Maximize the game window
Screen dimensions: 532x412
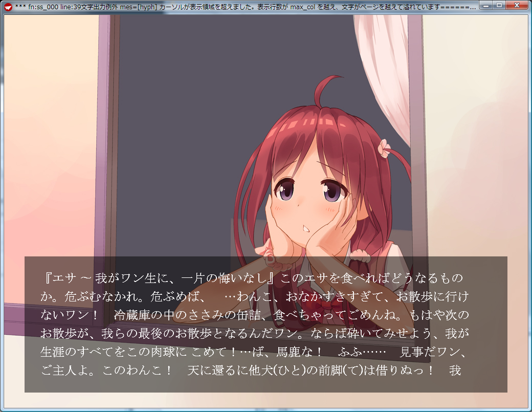click(499, 6)
